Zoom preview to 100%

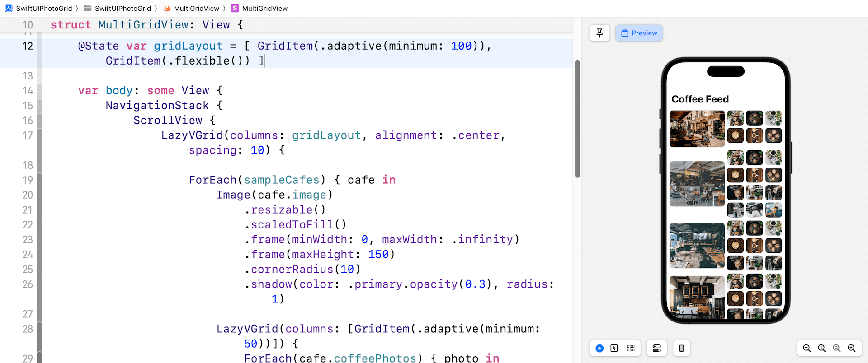[x=821, y=348]
